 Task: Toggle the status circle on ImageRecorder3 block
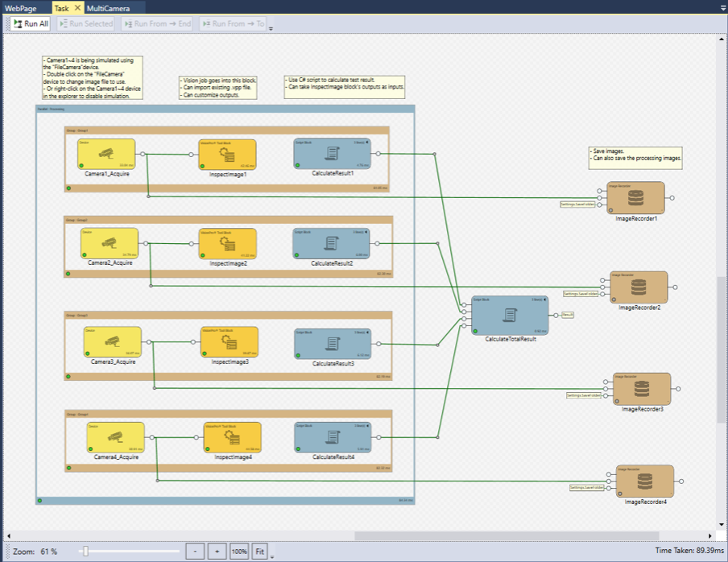[x=618, y=400]
